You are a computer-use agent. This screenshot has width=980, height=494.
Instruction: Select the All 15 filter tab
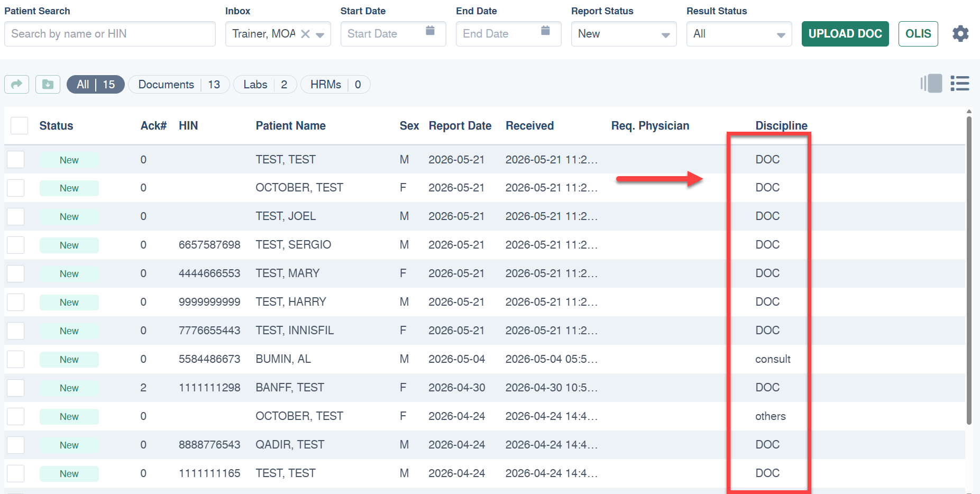(x=96, y=85)
